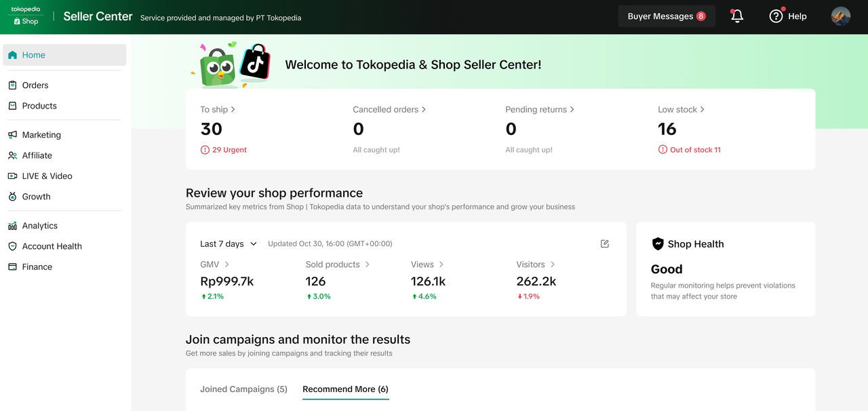The height and width of the screenshot is (411, 868).
Task: Expand the To ship chevron
Action: 233,109
